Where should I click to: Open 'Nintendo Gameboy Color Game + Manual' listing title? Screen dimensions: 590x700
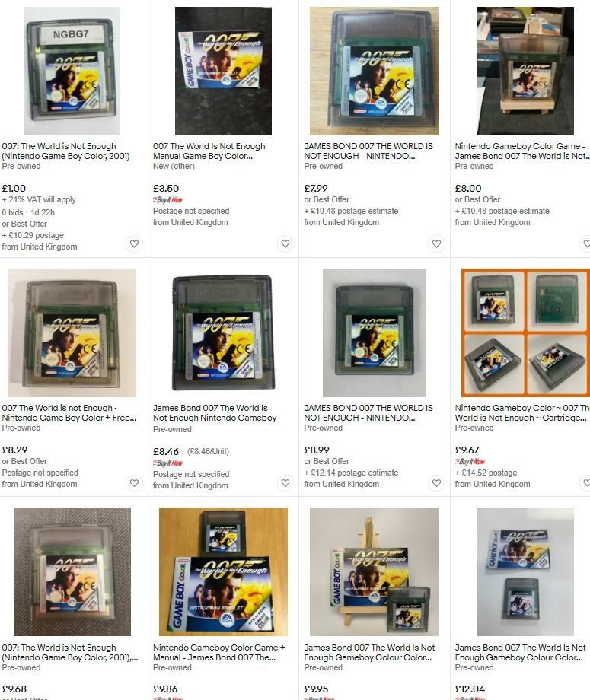coord(218,652)
